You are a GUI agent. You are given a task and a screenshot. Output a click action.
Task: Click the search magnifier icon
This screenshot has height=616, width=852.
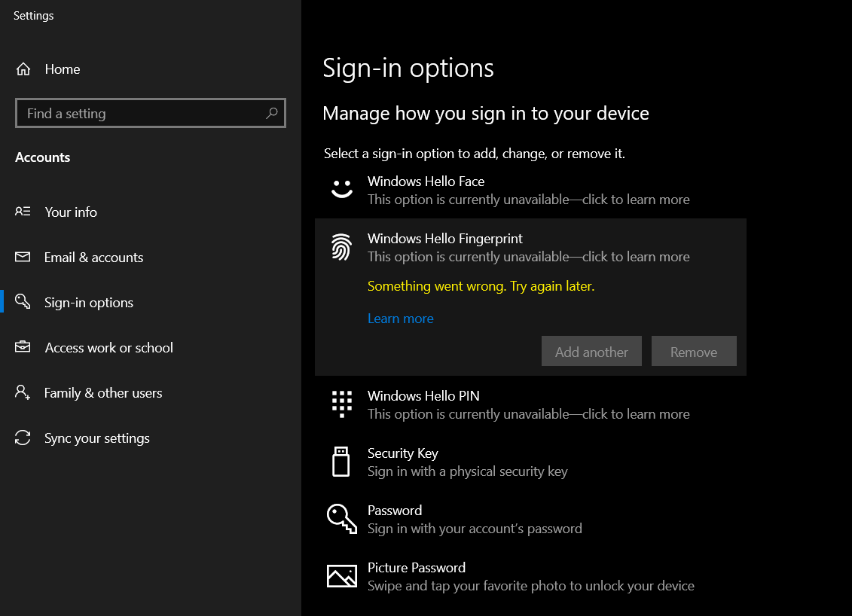click(x=272, y=113)
